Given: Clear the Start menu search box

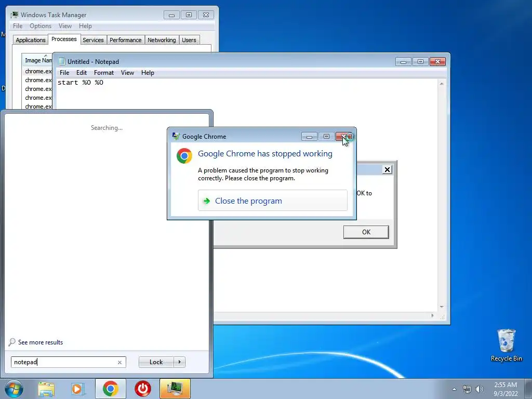Looking at the screenshot, I should (x=119, y=362).
